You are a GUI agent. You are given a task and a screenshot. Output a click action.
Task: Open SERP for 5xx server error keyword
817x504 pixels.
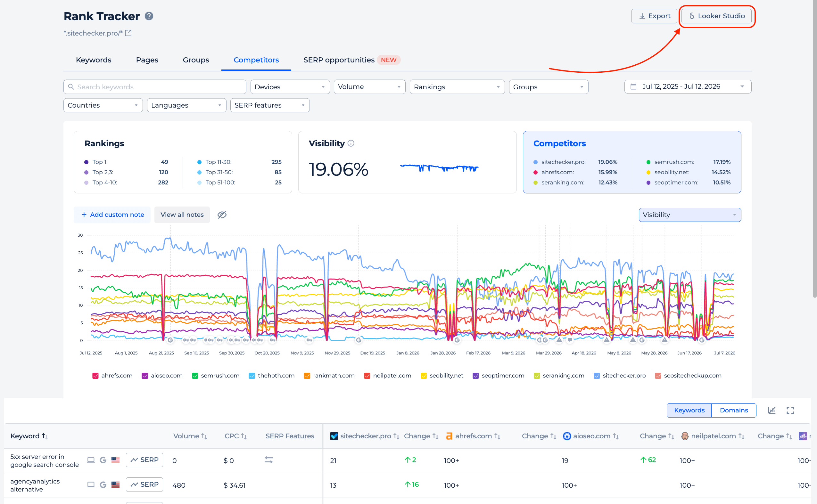[x=144, y=460]
